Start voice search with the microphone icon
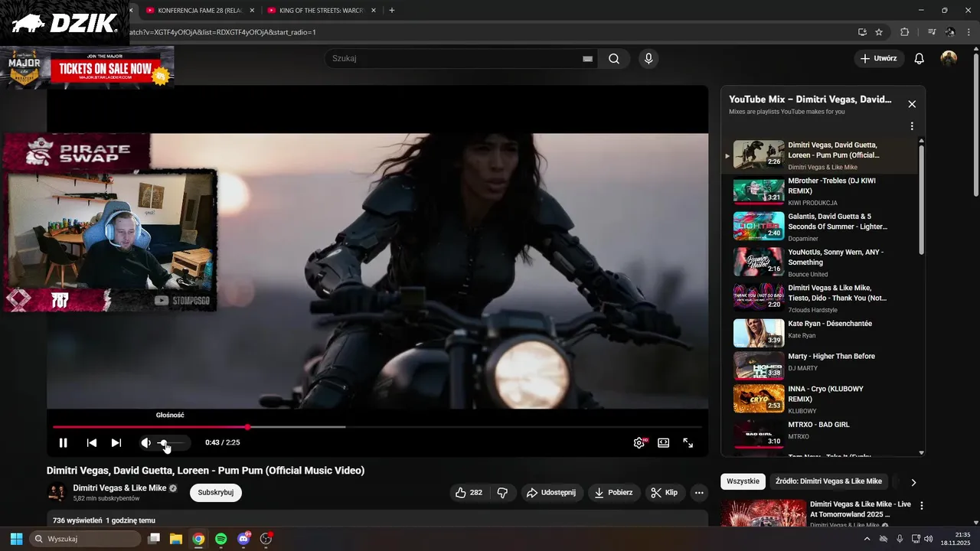Image resolution: width=980 pixels, height=551 pixels. pyautogui.click(x=648, y=59)
